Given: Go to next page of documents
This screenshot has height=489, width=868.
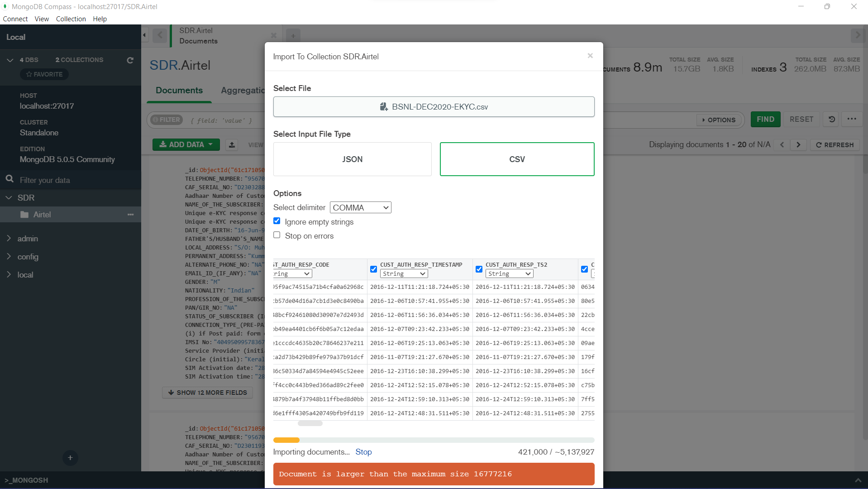Looking at the screenshot, I should pyautogui.click(x=798, y=145).
